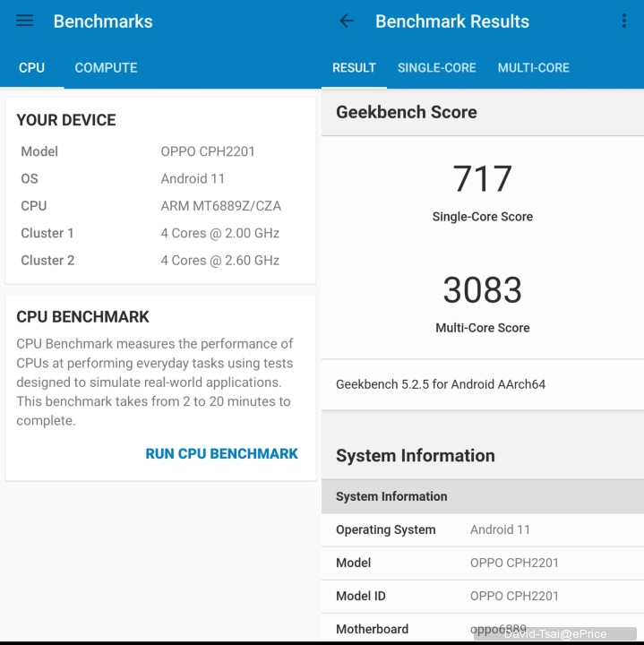Open the three-dot overflow menu
The image size is (644, 645).
[624, 21]
